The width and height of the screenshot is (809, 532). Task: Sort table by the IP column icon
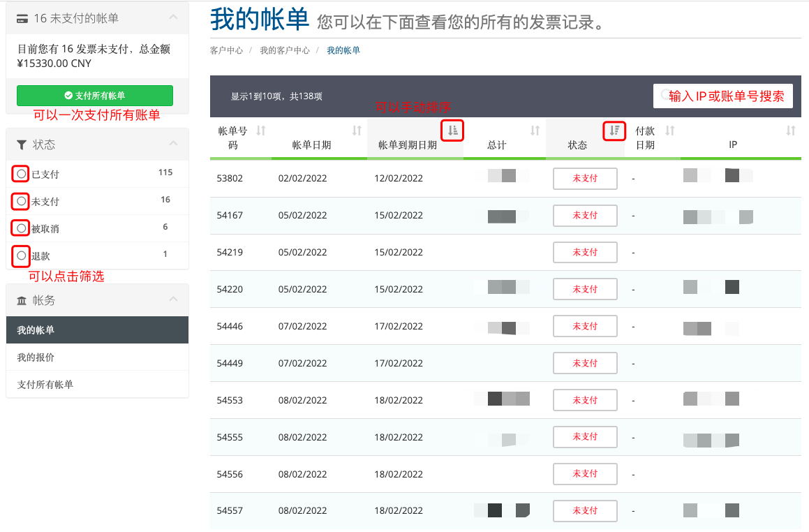point(790,131)
